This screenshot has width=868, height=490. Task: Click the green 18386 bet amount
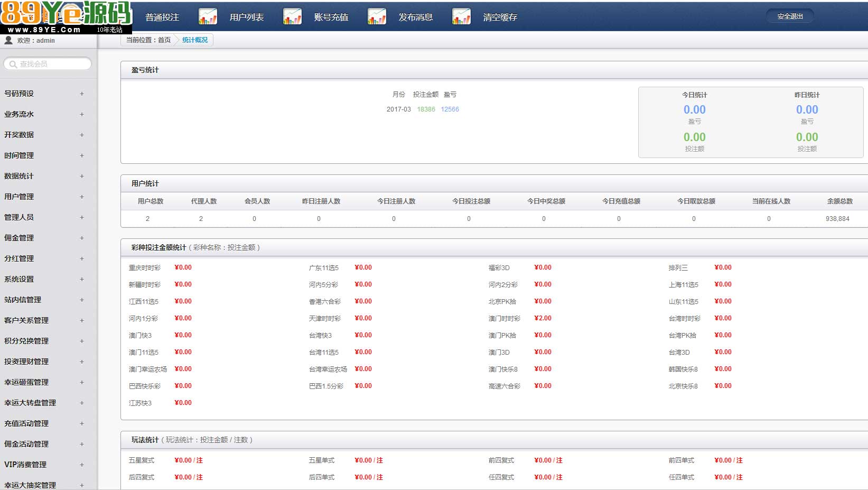tap(426, 109)
